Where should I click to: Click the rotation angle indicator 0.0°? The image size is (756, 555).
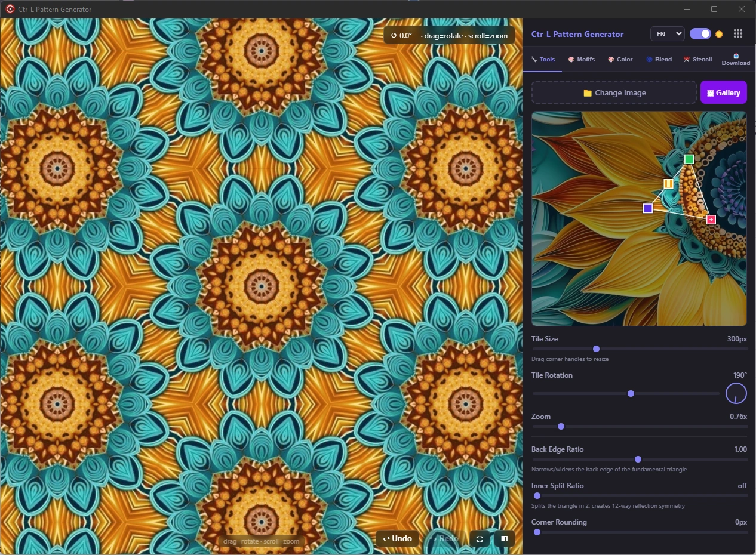coord(401,35)
